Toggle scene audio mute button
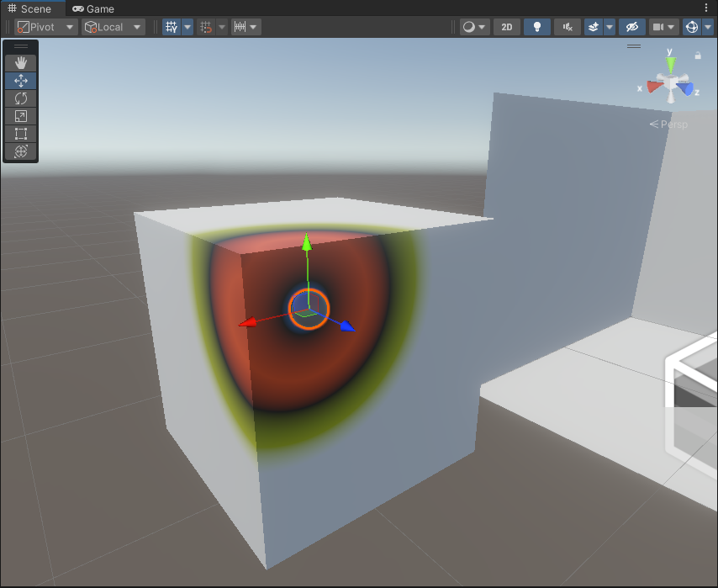 pos(568,27)
